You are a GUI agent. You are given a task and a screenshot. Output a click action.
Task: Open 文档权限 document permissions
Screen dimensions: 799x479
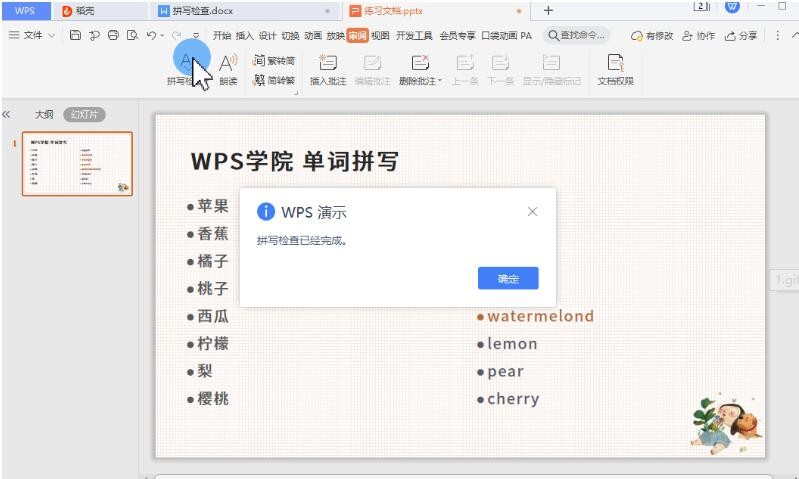click(x=615, y=68)
